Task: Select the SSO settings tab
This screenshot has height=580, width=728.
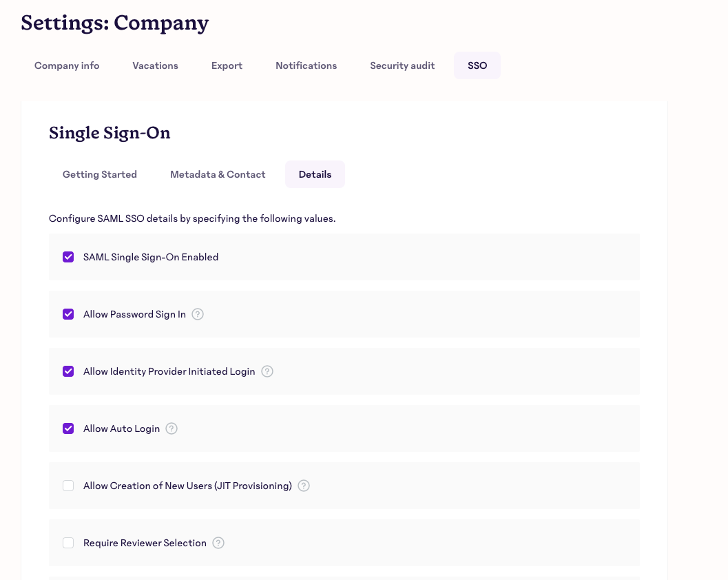Action: pyautogui.click(x=477, y=65)
